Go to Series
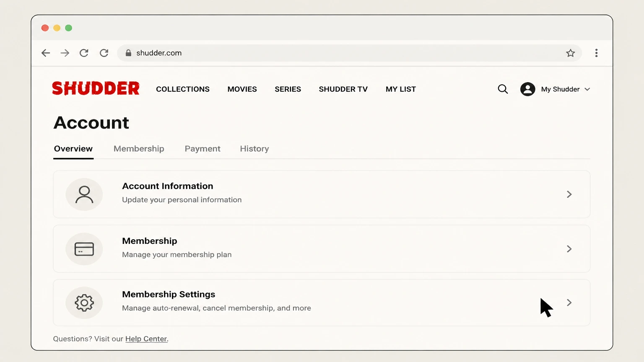The width and height of the screenshot is (644, 362). 288,89
